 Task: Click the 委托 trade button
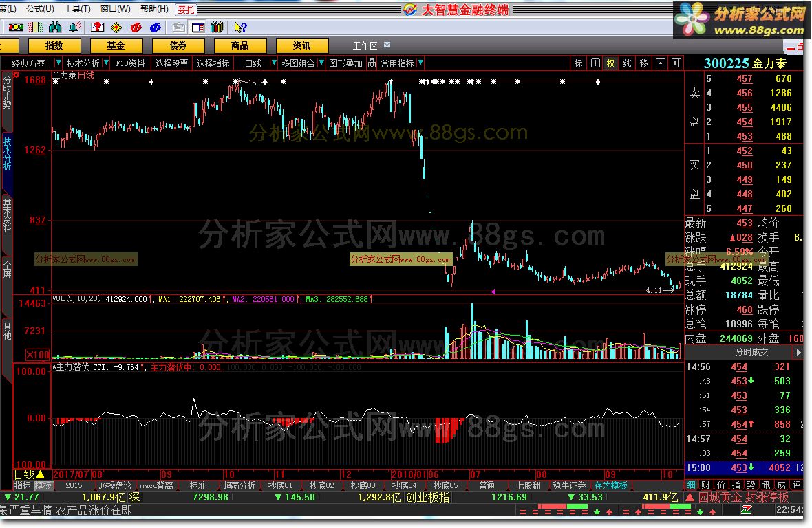[186, 10]
